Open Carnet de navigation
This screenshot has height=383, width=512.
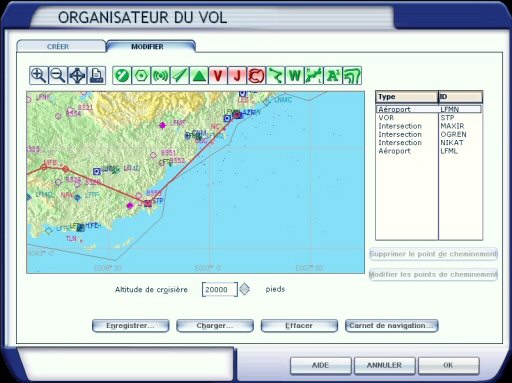tap(392, 326)
